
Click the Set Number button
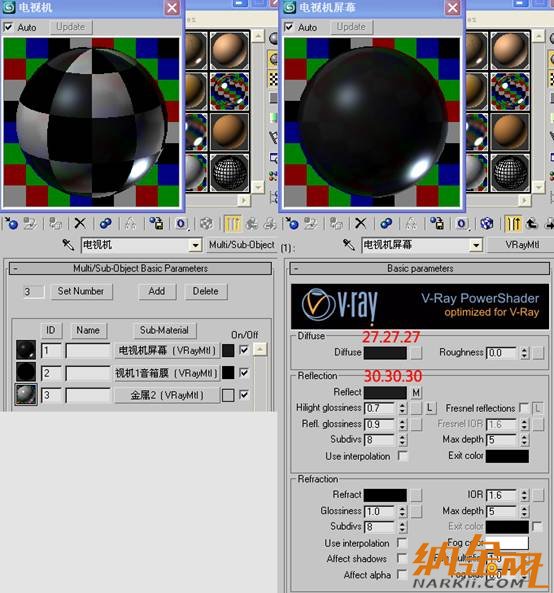click(x=81, y=291)
